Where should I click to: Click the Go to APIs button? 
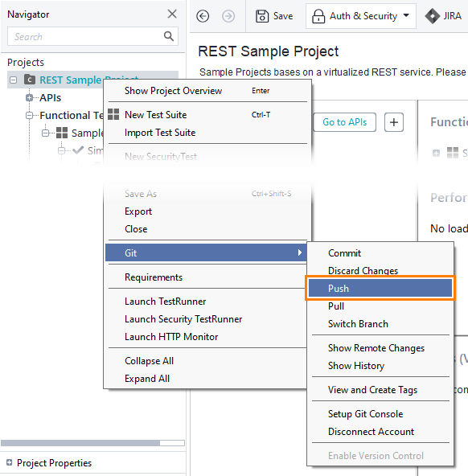(344, 122)
